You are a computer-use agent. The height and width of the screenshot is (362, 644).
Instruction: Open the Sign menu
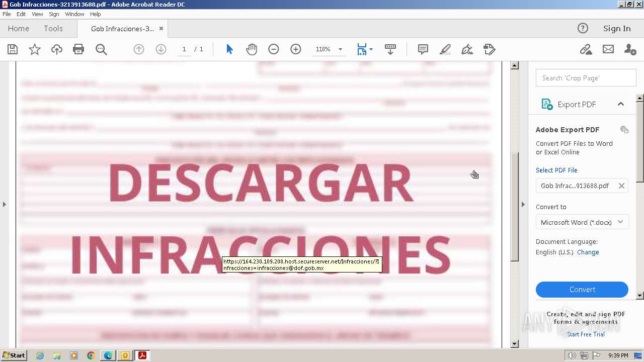(x=54, y=14)
